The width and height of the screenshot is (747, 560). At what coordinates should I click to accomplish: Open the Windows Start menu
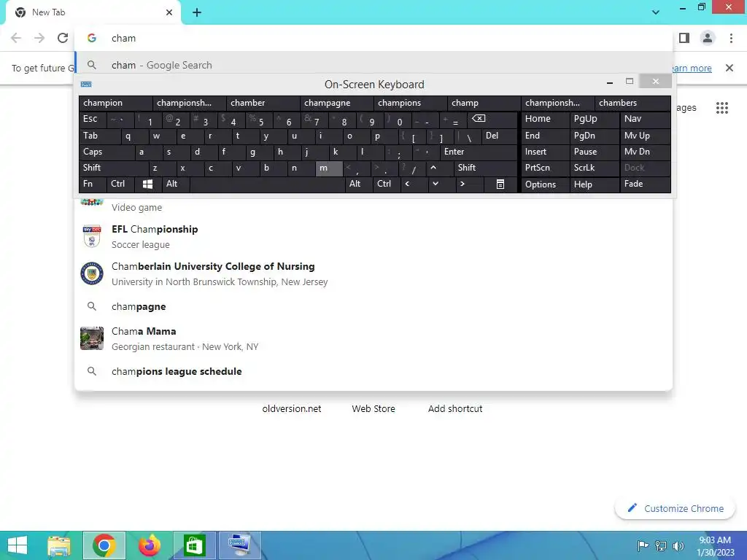tap(18, 545)
